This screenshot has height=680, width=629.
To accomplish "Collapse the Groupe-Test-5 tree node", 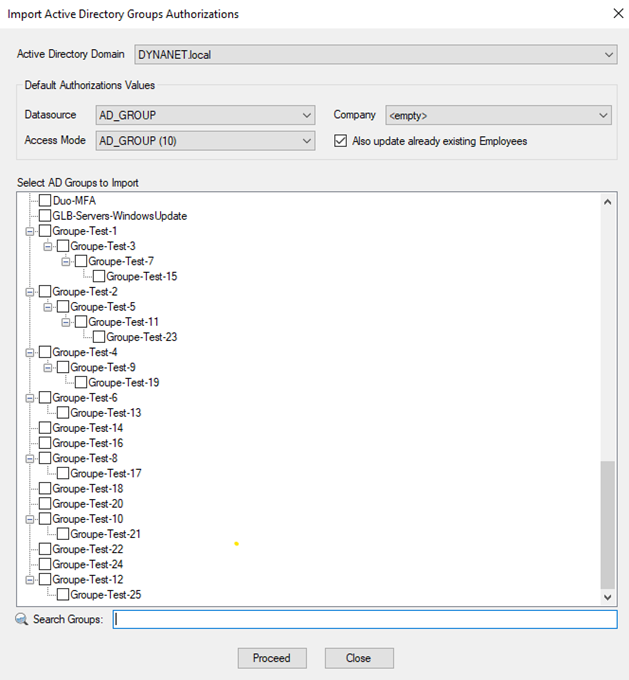I will point(48,307).
